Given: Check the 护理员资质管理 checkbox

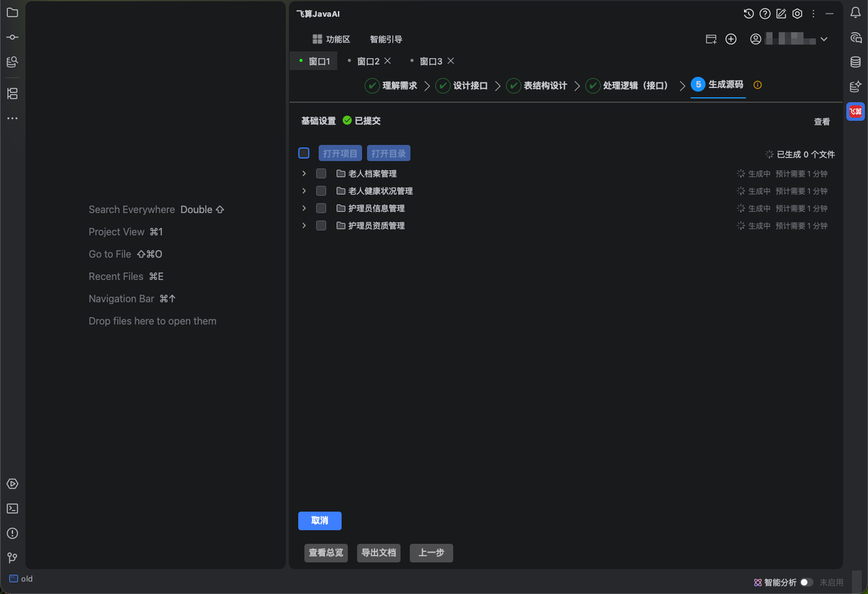Looking at the screenshot, I should [x=321, y=226].
